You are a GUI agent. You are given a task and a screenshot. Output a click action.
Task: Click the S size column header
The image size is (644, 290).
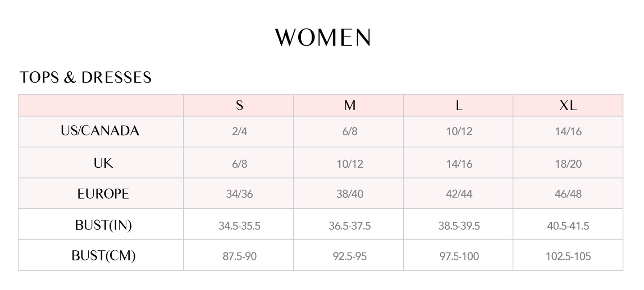(239, 105)
